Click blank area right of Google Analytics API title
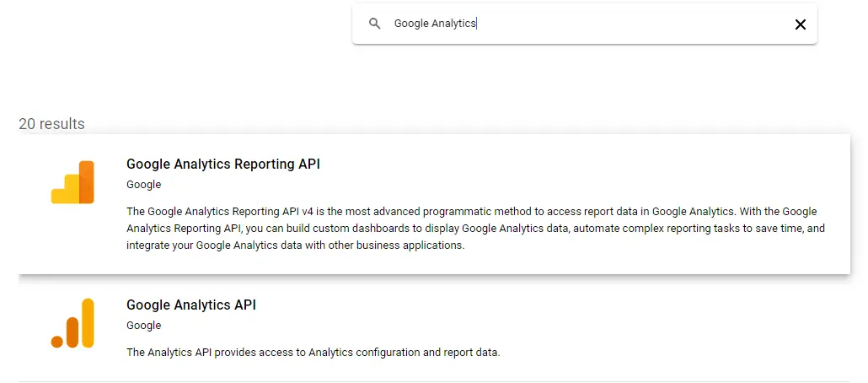Screen dimensions: 868x383 tap(548, 305)
